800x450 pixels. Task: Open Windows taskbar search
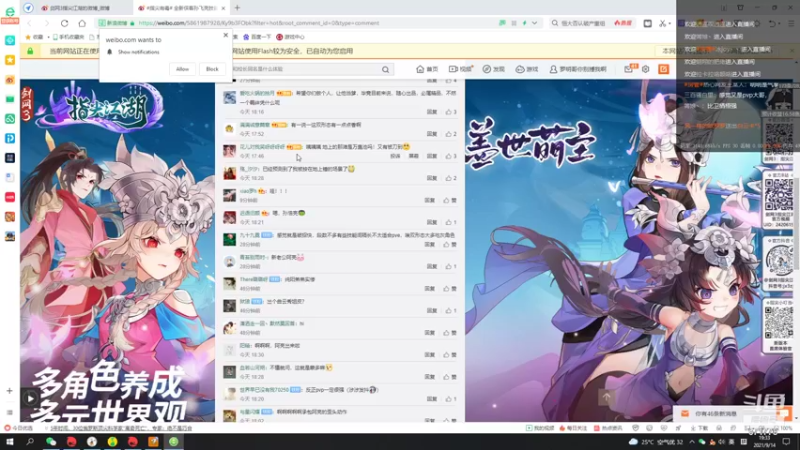[30, 441]
